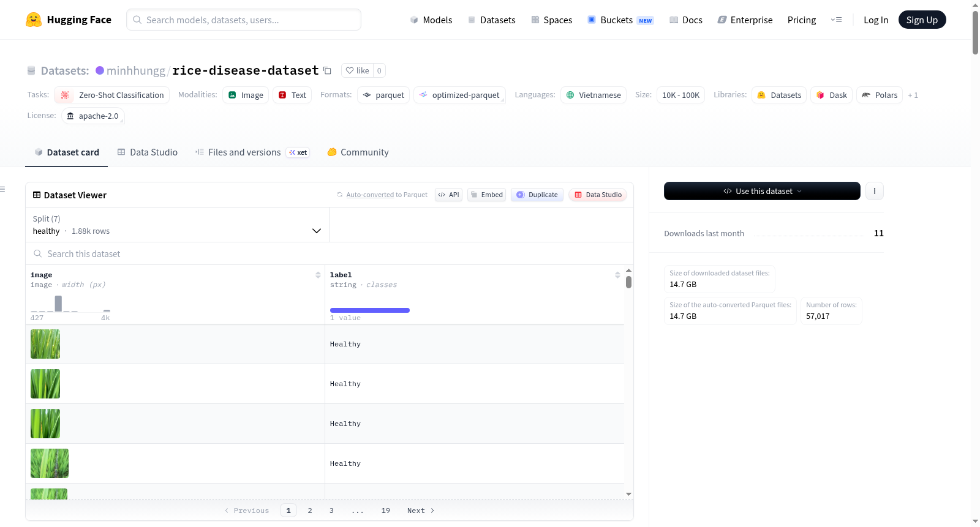
Task: Click the parquet format tag
Action: pyautogui.click(x=383, y=95)
